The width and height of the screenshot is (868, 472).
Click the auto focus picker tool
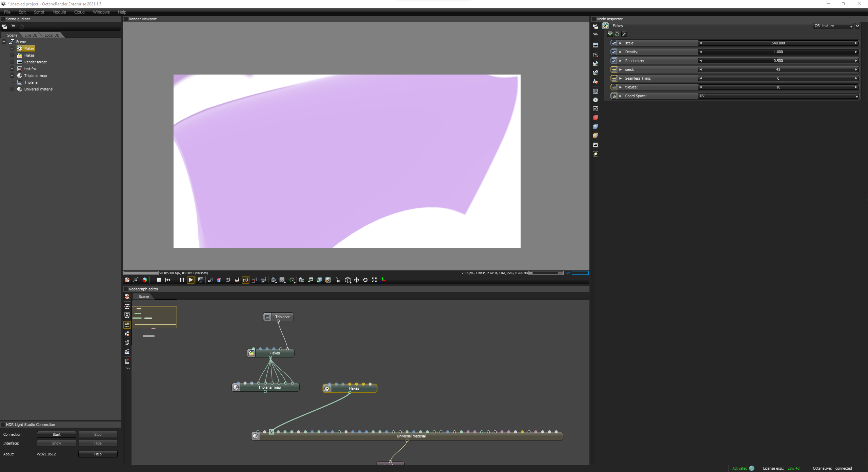[x=210, y=280]
